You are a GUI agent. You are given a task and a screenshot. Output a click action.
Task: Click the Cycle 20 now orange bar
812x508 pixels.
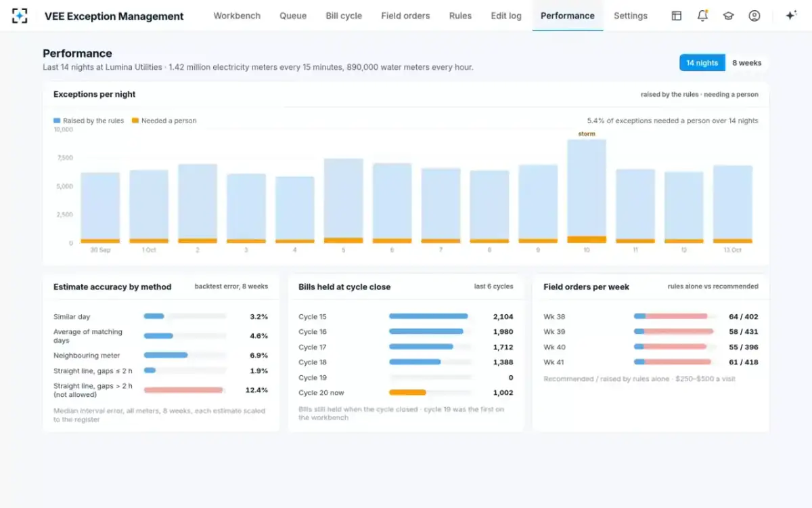coord(407,392)
